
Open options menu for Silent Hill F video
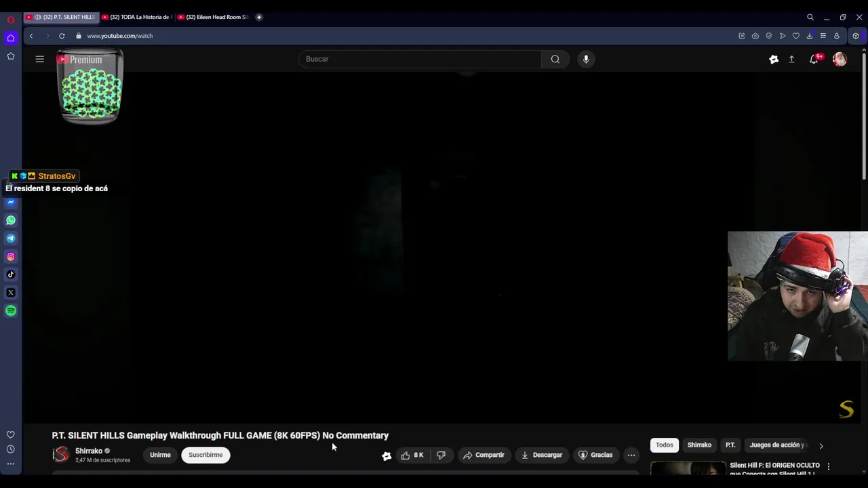pos(828,467)
